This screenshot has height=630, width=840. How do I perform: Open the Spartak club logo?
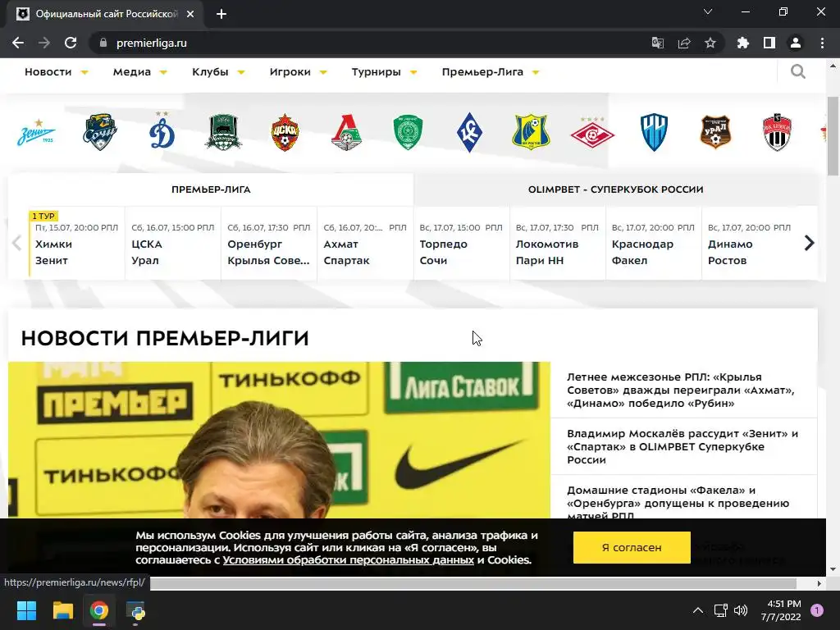tap(592, 132)
